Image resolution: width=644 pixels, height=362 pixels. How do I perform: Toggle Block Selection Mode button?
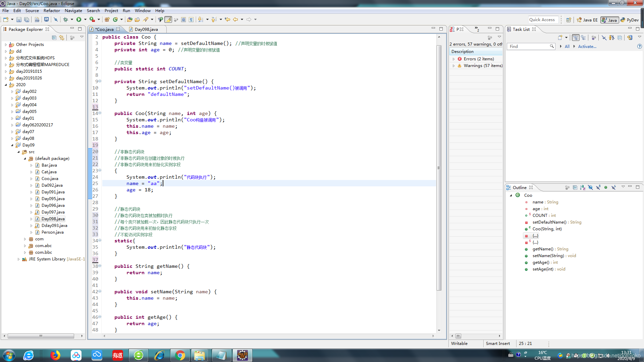(x=183, y=19)
